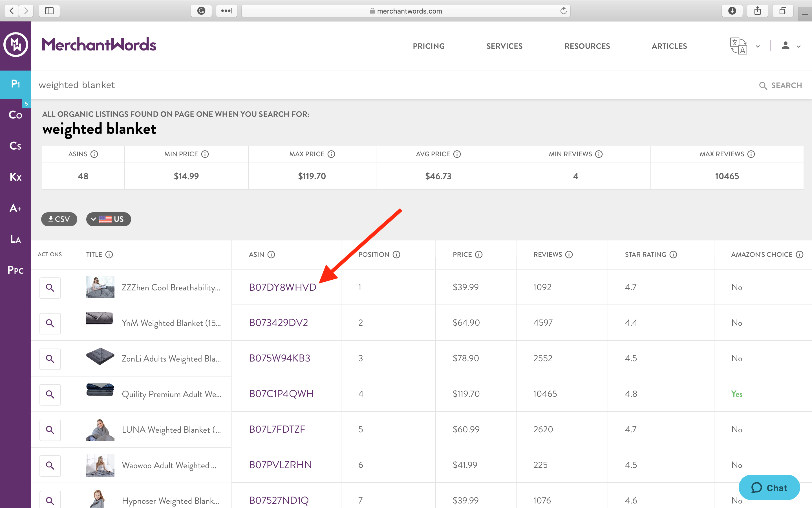Click info icon beside MIN PRICE

[205, 154]
